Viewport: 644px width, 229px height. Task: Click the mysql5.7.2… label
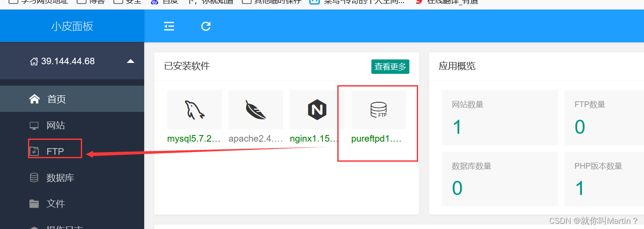coord(194,139)
